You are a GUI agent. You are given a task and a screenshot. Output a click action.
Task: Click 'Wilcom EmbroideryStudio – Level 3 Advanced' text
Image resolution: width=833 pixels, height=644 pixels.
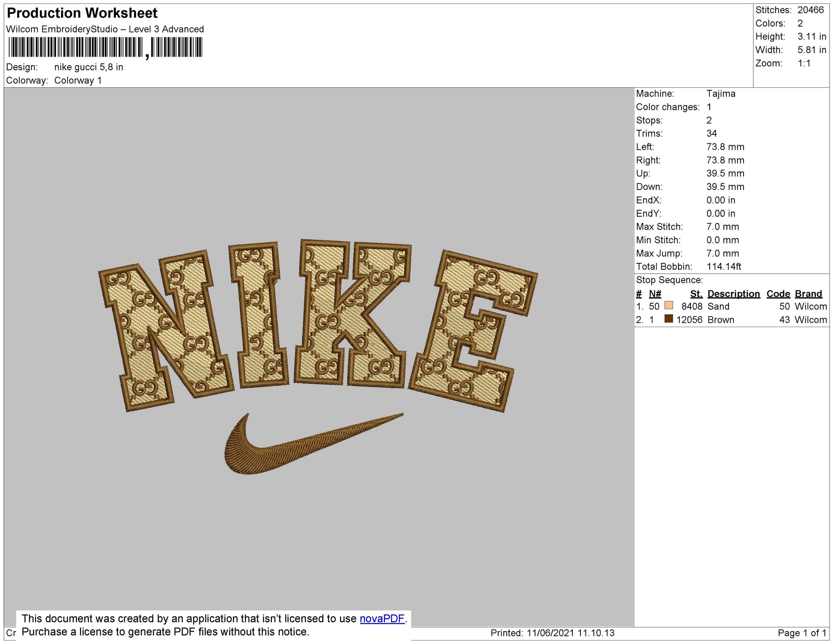(105, 29)
